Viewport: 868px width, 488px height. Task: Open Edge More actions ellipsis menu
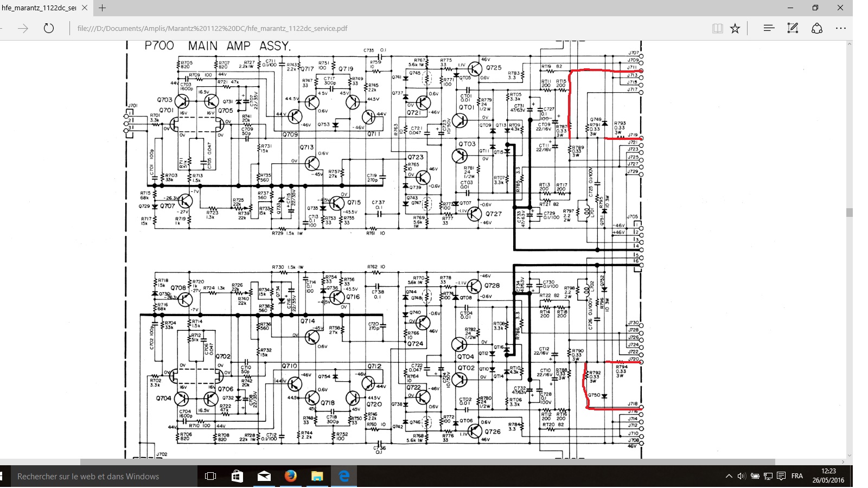pyautogui.click(x=841, y=28)
